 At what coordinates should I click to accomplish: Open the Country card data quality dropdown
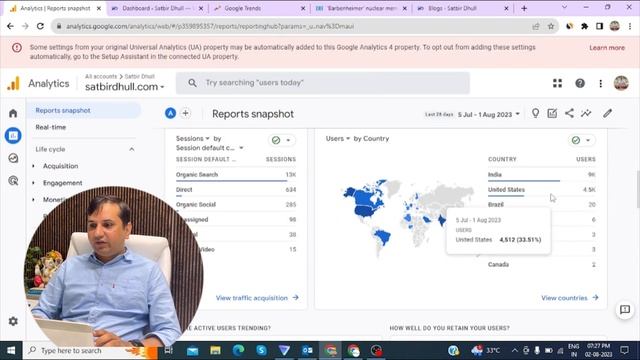point(582,140)
